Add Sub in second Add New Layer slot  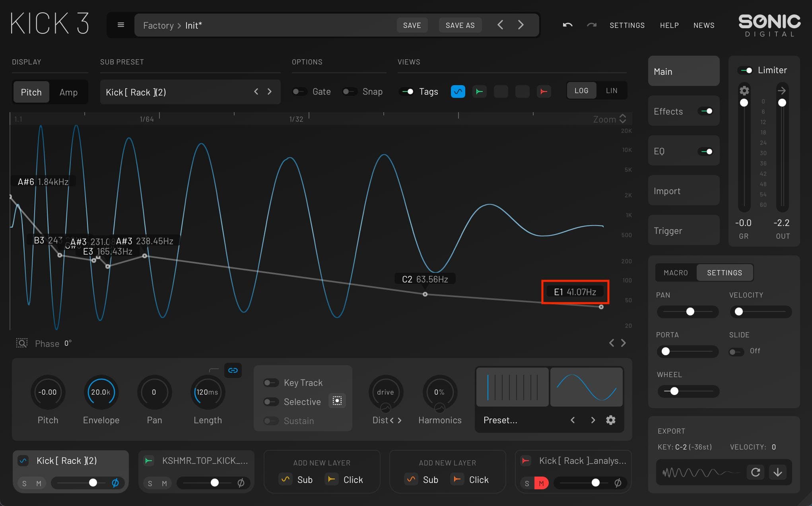tap(422, 479)
